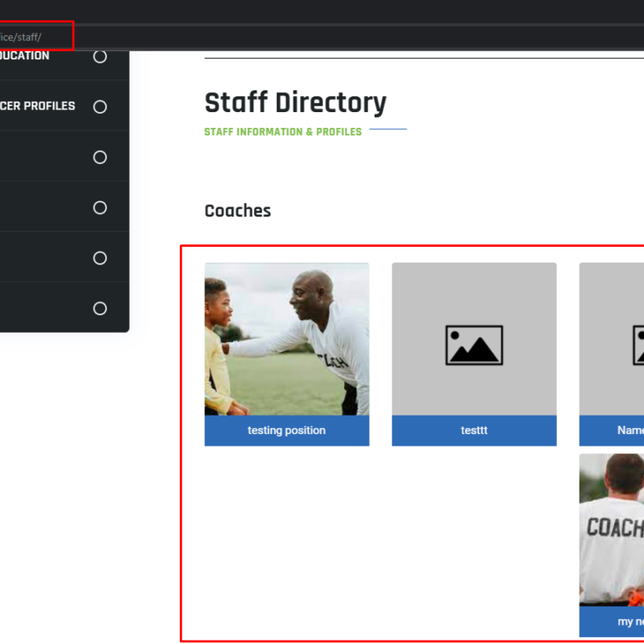Open the 'testtt' staff card label

click(474, 431)
